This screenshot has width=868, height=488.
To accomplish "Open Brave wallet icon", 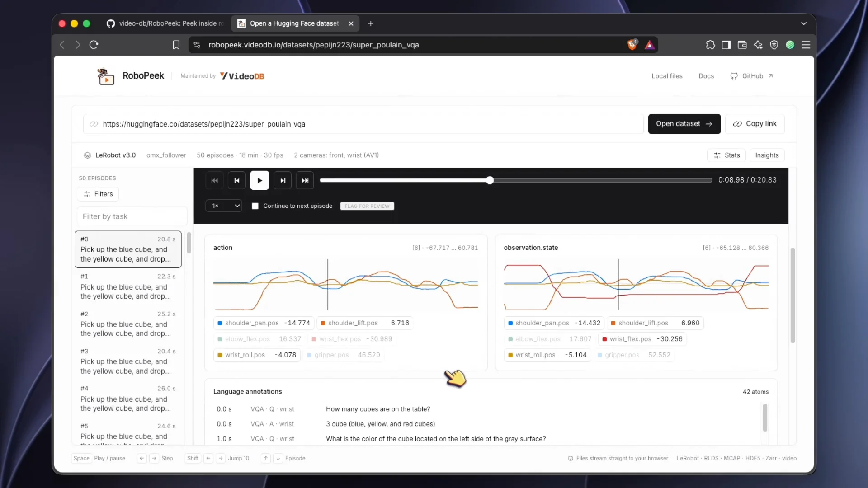I will (742, 45).
